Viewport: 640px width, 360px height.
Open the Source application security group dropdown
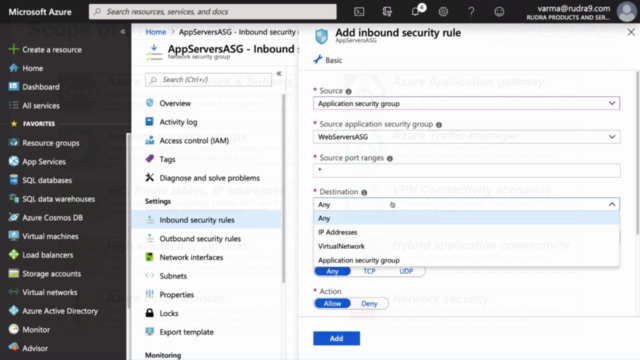point(467,137)
